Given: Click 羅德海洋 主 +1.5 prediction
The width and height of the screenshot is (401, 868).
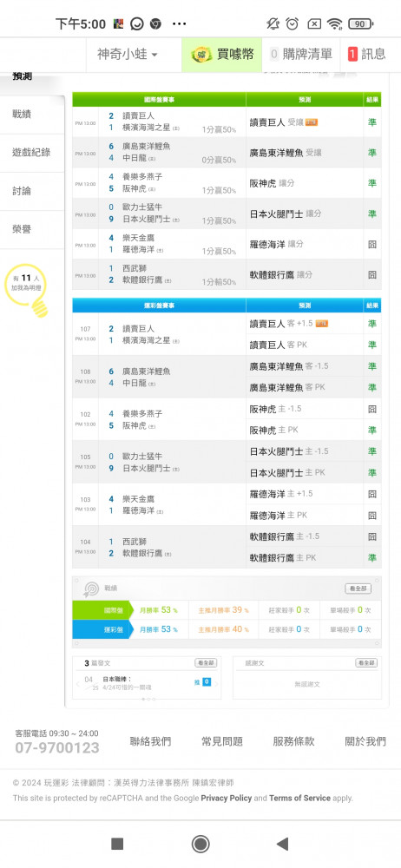Looking at the screenshot, I should 281,494.
